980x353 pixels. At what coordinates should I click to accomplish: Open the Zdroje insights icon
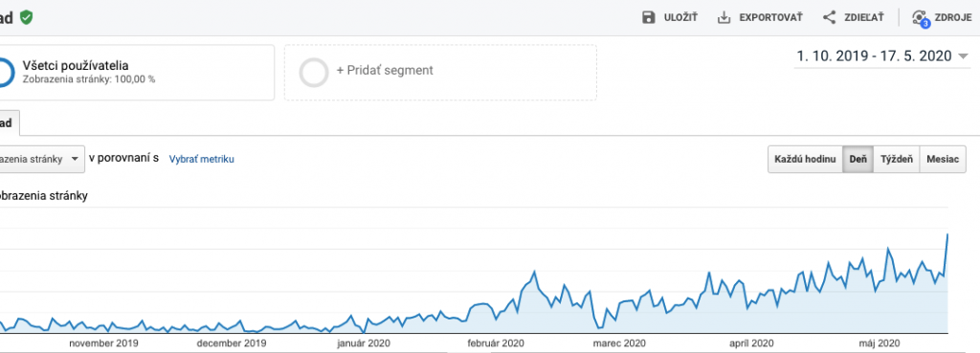point(920,18)
